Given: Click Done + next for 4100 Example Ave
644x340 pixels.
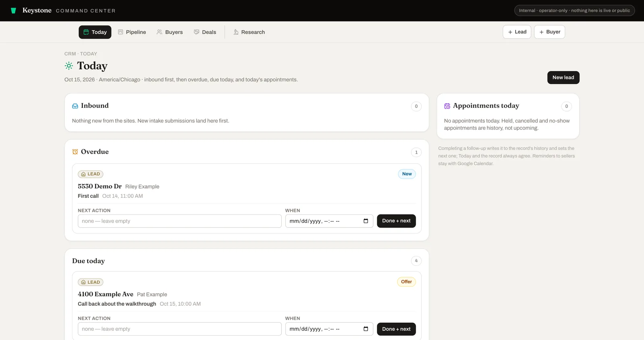Looking at the screenshot, I should click(396, 329).
